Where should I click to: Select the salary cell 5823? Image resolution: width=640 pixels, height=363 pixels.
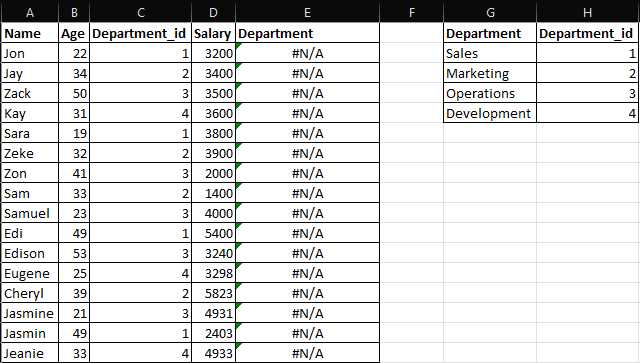(213, 293)
